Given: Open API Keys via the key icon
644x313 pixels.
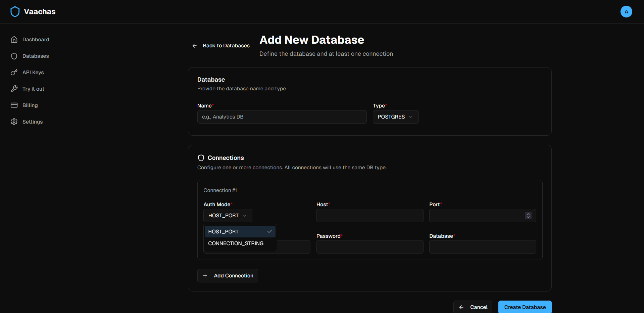Looking at the screenshot, I should click(x=14, y=72).
